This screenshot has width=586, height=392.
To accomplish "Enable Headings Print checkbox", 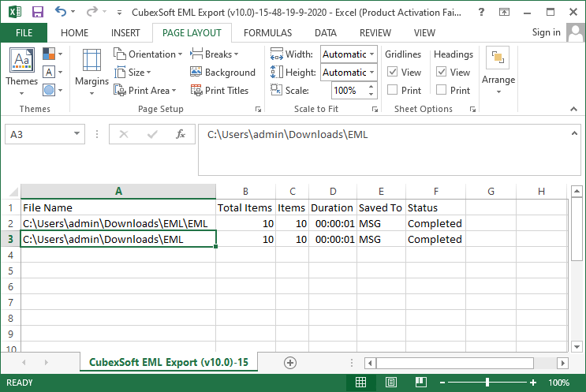I will 442,91.
